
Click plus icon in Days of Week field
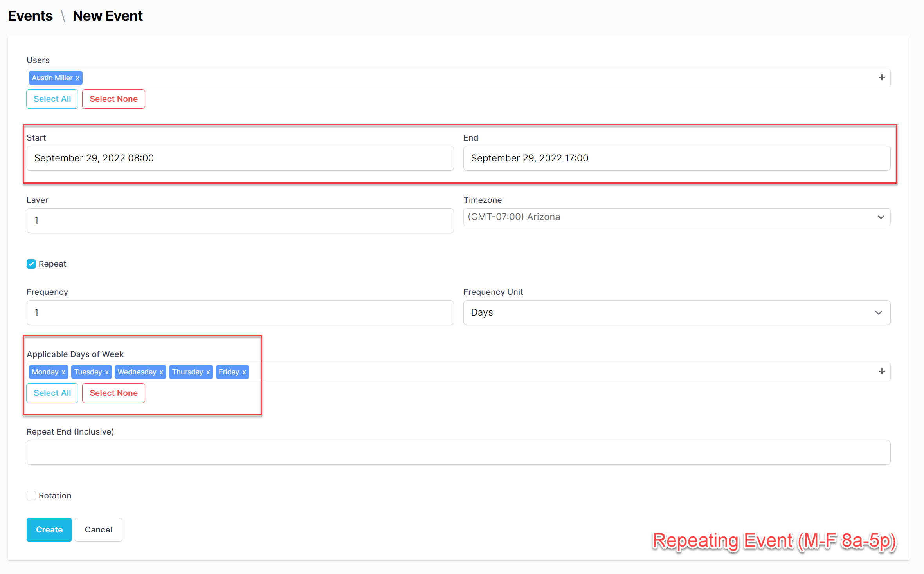click(x=881, y=372)
